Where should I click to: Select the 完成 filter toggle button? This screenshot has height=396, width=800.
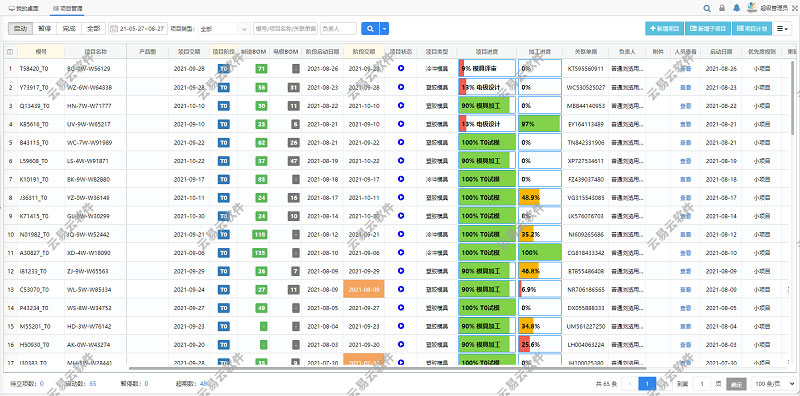pos(69,29)
